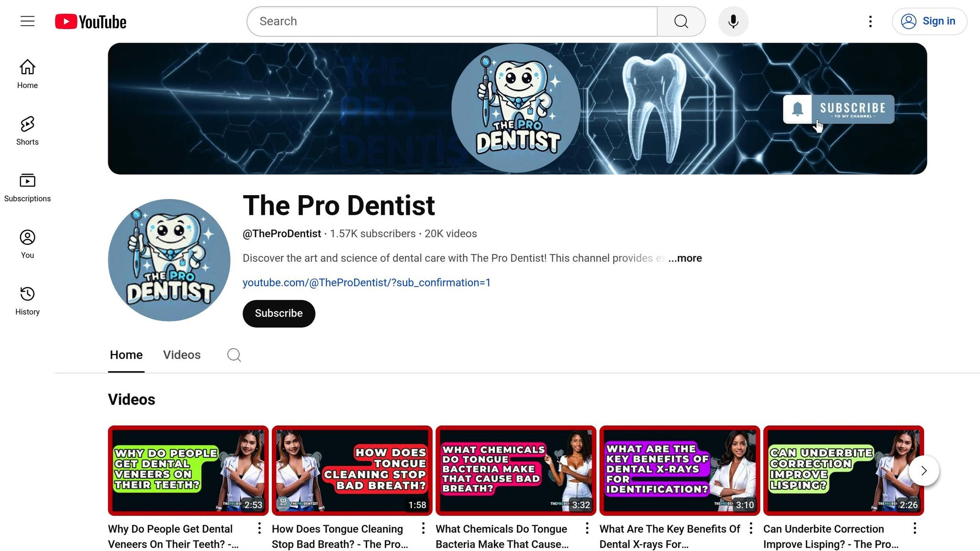
Task: Click The Pro Dentist channel avatar
Action: [169, 260]
